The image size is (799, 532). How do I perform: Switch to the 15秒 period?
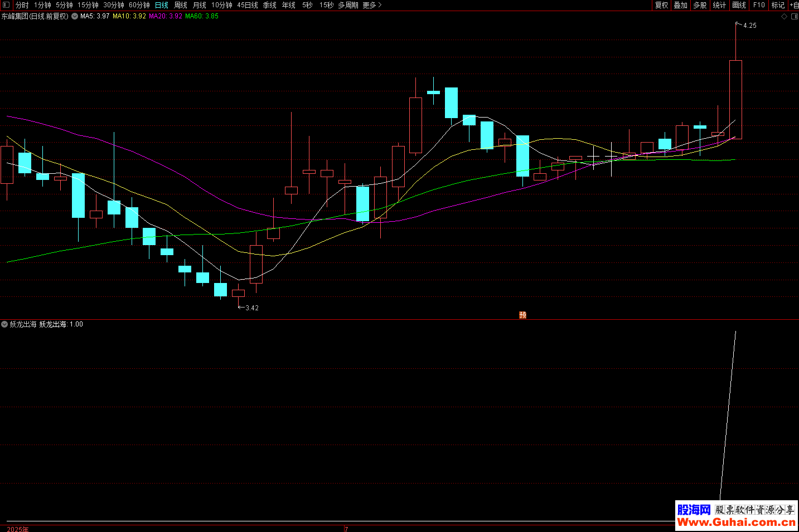[x=327, y=5]
